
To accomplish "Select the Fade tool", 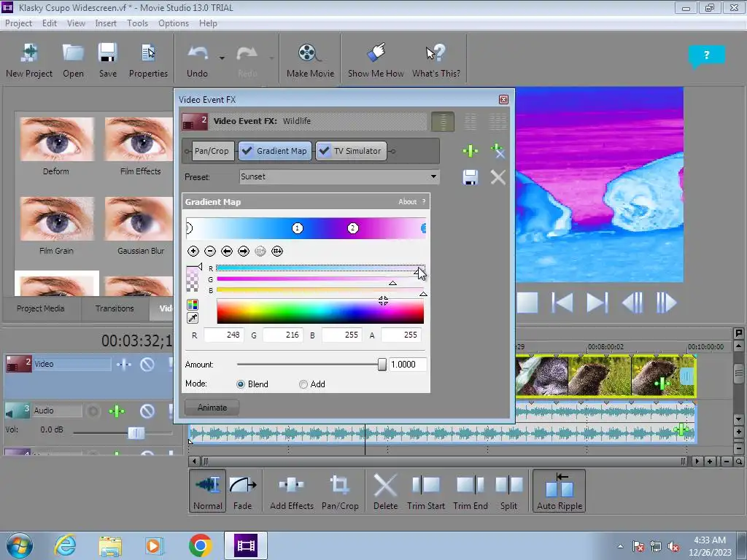I will click(x=242, y=491).
